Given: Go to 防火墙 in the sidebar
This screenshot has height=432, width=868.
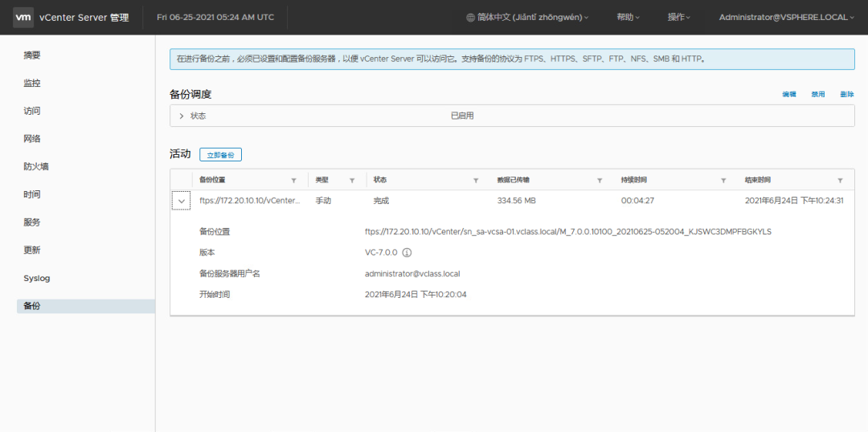Looking at the screenshot, I should (36, 166).
